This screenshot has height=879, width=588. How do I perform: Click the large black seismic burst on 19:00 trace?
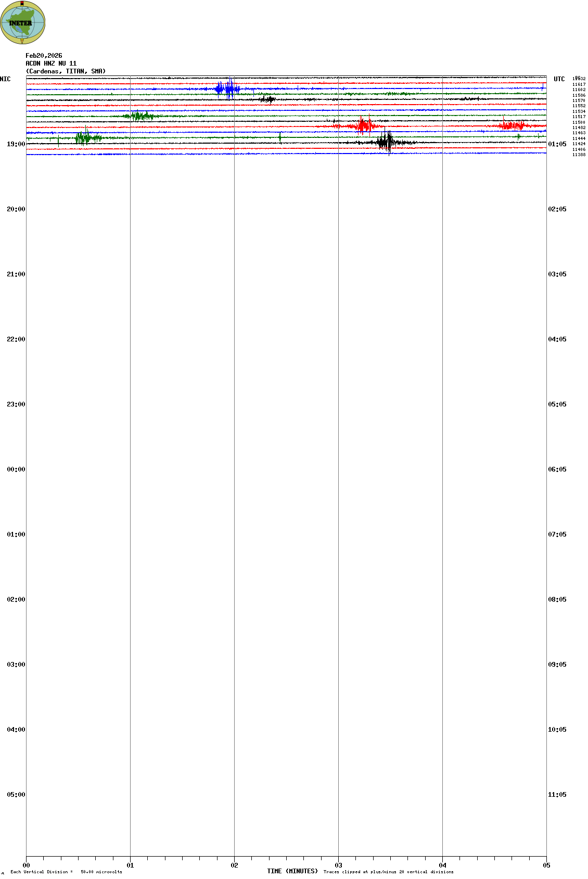[386, 142]
